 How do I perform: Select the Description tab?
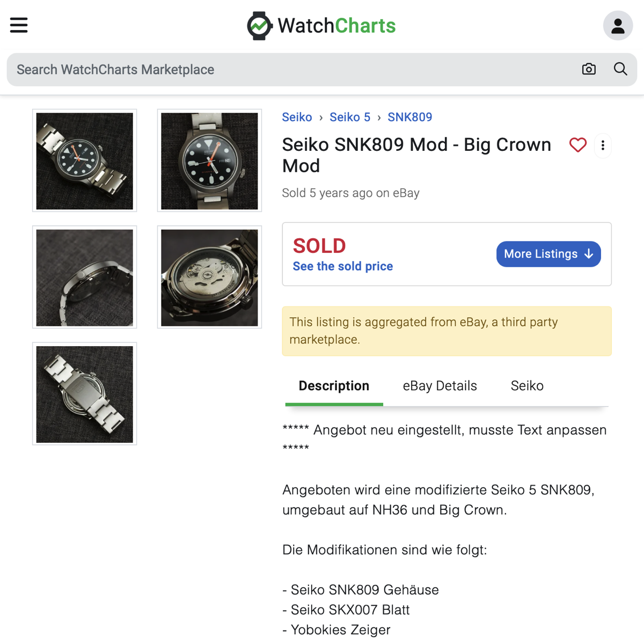point(334,386)
